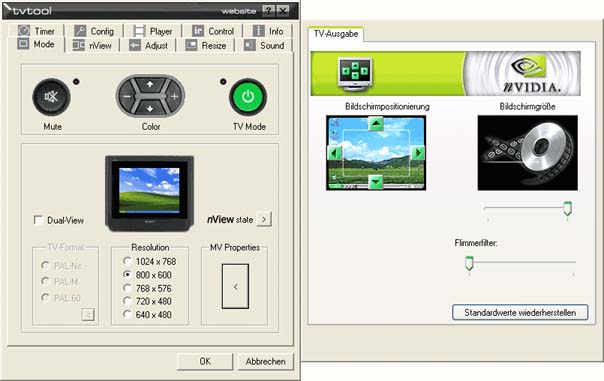Click the Color pad down arrow
This screenshot has width=604, height=381.
tap(150, 109)
